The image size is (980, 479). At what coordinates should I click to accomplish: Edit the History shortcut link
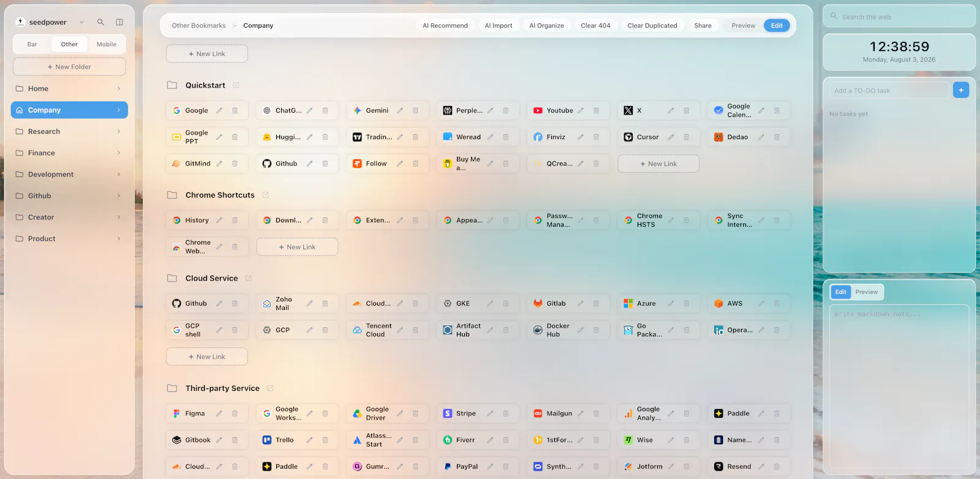219,221
